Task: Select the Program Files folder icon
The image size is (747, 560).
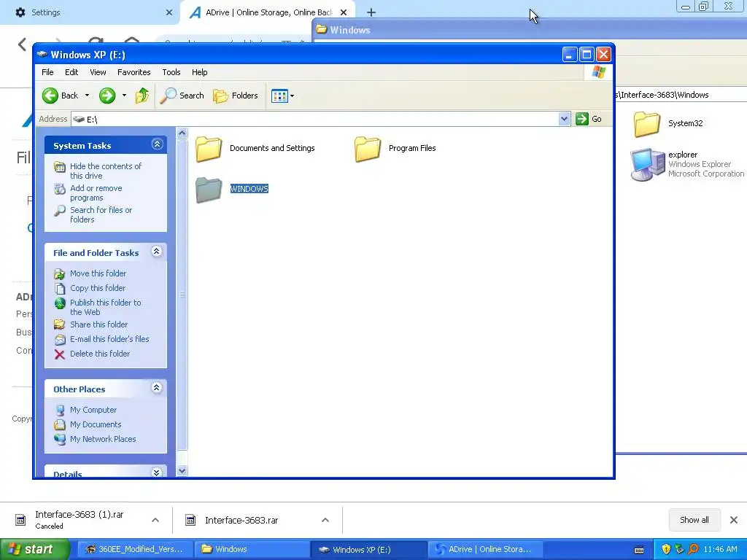Action: pyautogui.click(x=368, y=149)
